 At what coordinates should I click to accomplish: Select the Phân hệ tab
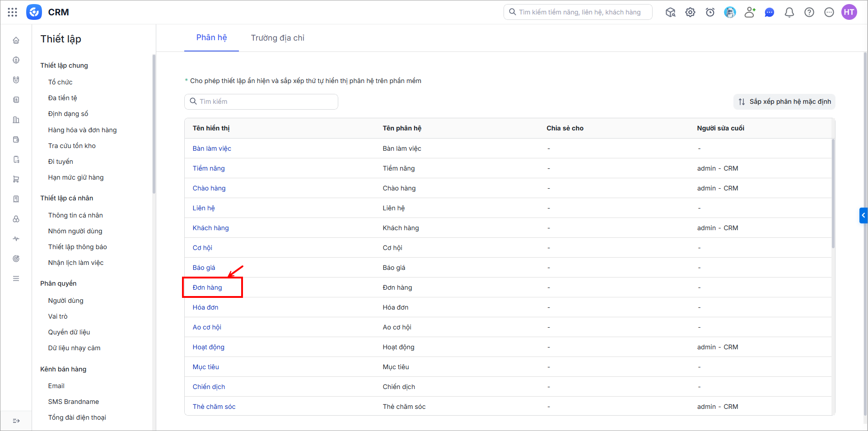211,37
